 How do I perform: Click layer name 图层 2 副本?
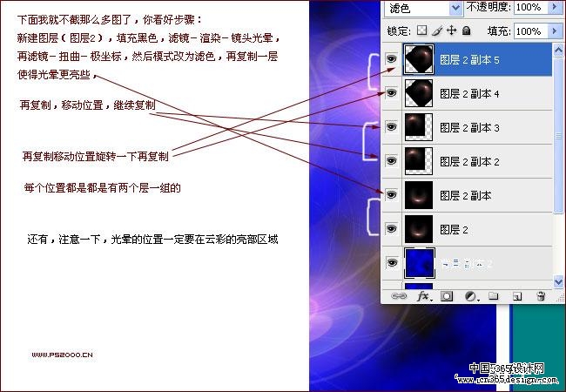tap(466, 196)
